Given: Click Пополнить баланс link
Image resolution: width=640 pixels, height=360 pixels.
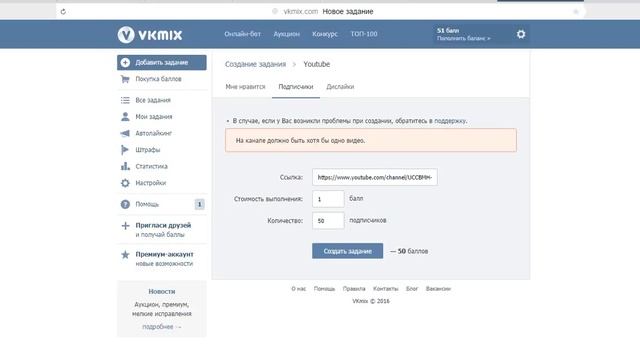Looking at the screenshot, I should pyautogui.click(x=464, y=38).
